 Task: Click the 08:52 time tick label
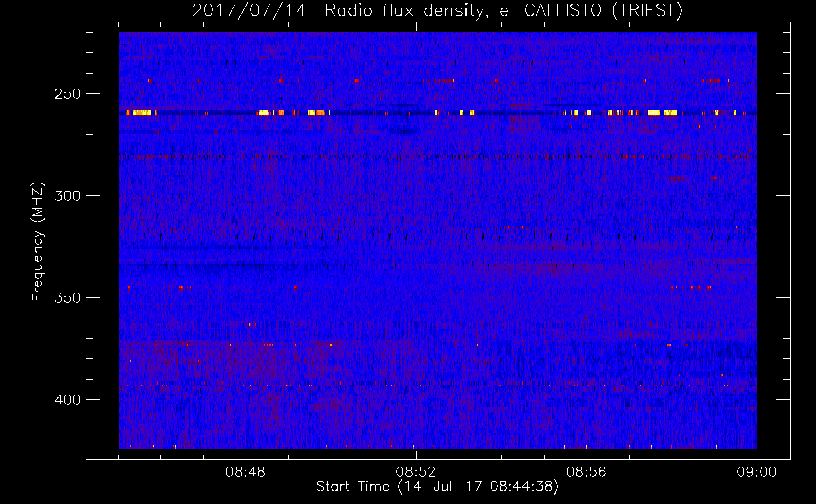[416, 472]
